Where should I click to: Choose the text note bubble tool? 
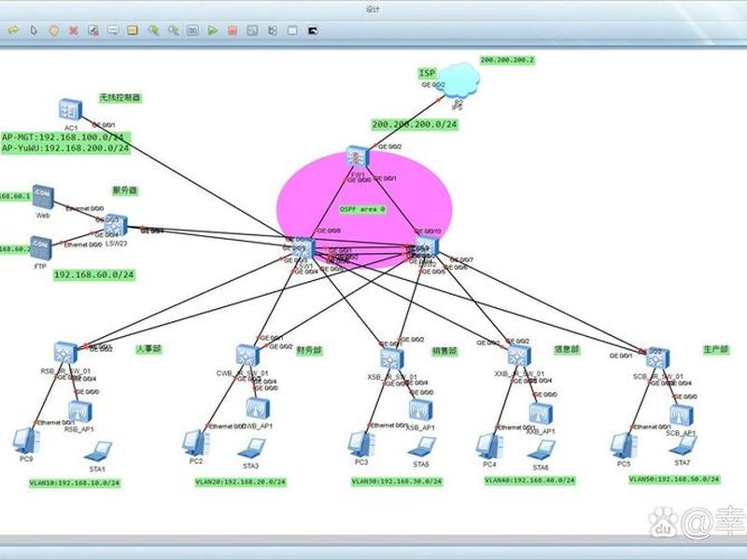point(113,31)
